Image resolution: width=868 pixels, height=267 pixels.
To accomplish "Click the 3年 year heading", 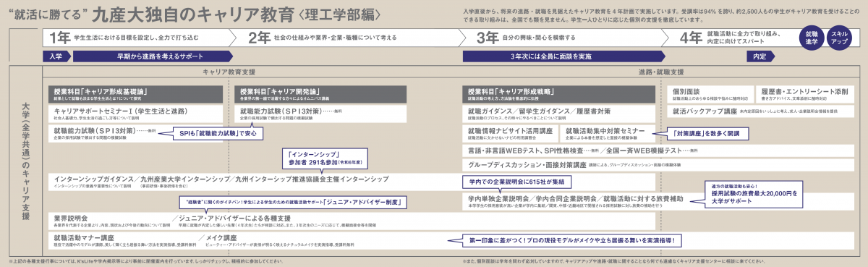I will coord(488,38).
